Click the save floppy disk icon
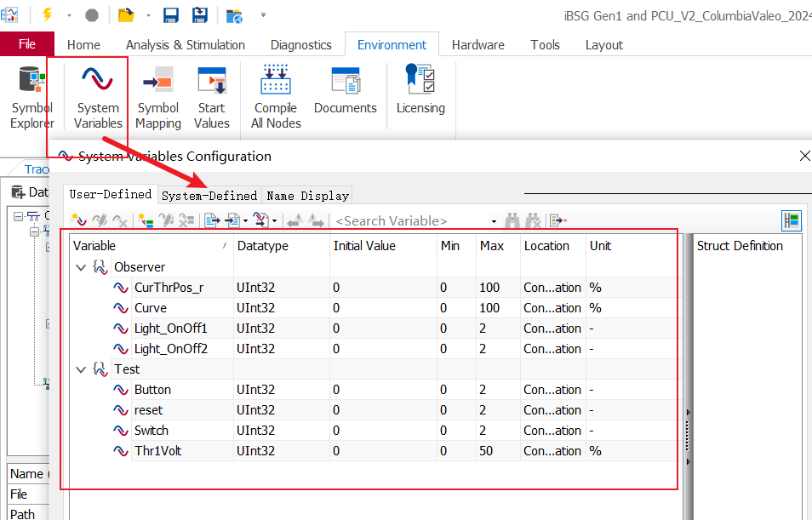The image size is (812, 520). pyautogui.click(x=170, y=15)
